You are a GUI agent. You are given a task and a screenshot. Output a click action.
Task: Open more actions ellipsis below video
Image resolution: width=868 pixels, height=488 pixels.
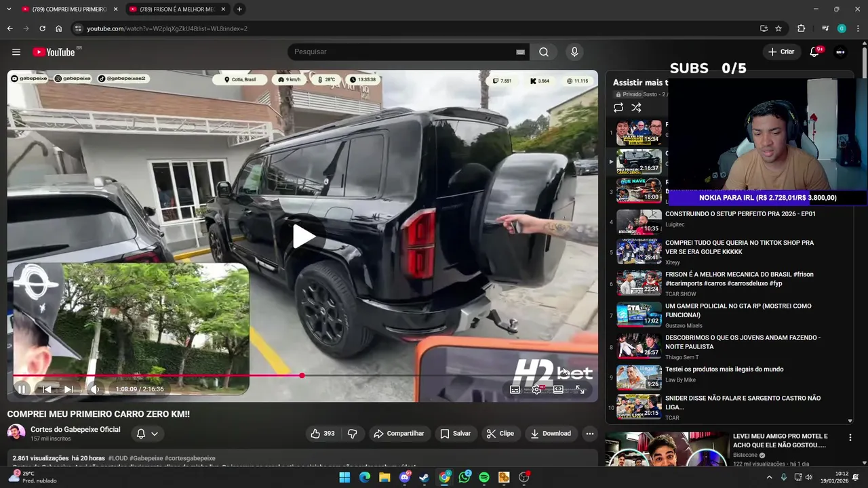click(590, 434)
